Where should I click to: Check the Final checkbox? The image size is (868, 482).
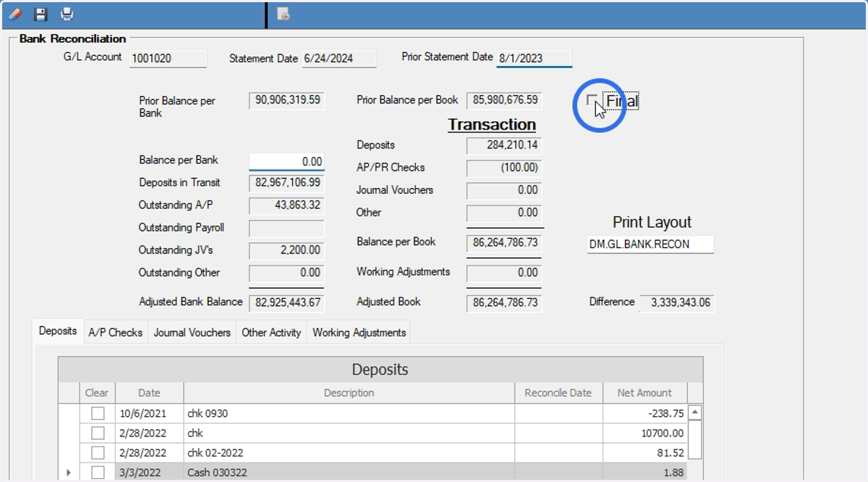(x=592, y=100)
